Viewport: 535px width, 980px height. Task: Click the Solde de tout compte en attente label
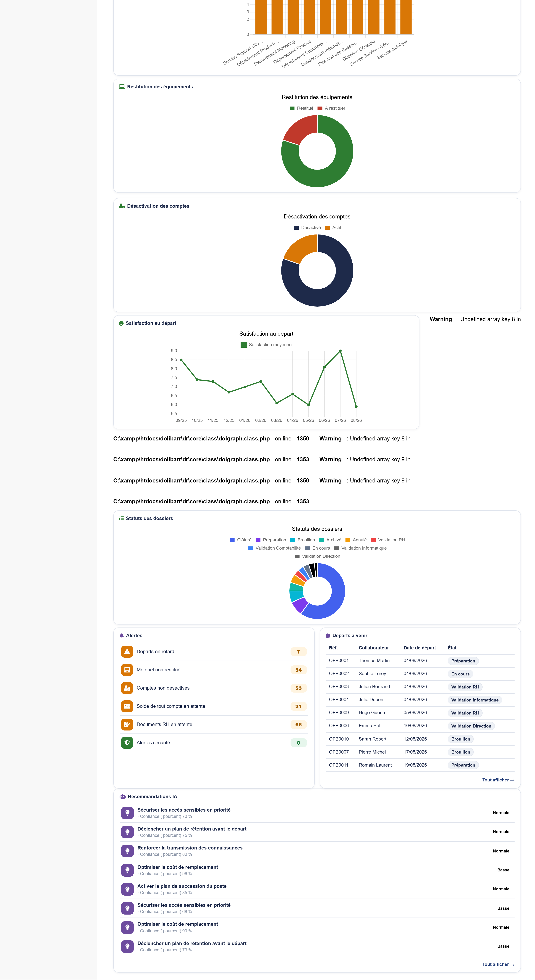(171, 707)
